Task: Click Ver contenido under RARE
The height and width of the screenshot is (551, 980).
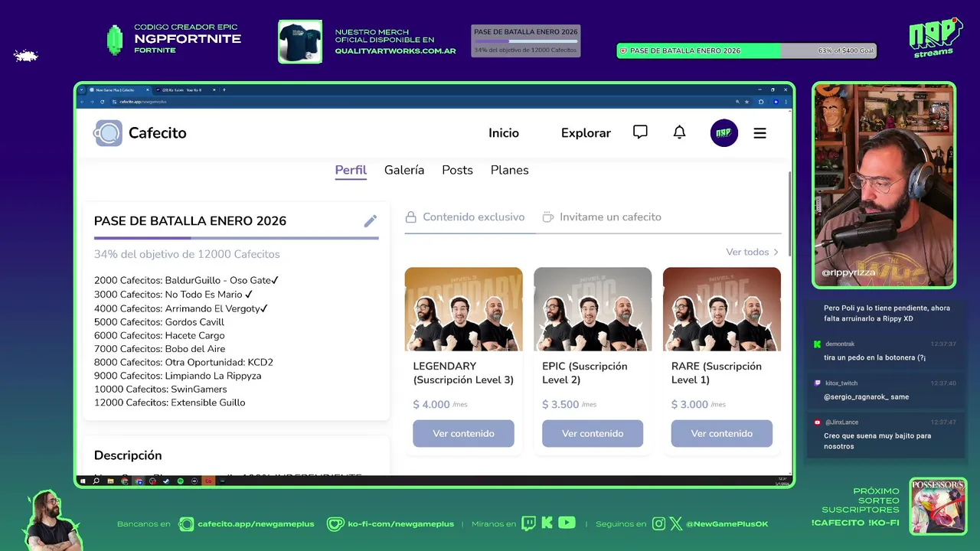Action: point(722,433)
